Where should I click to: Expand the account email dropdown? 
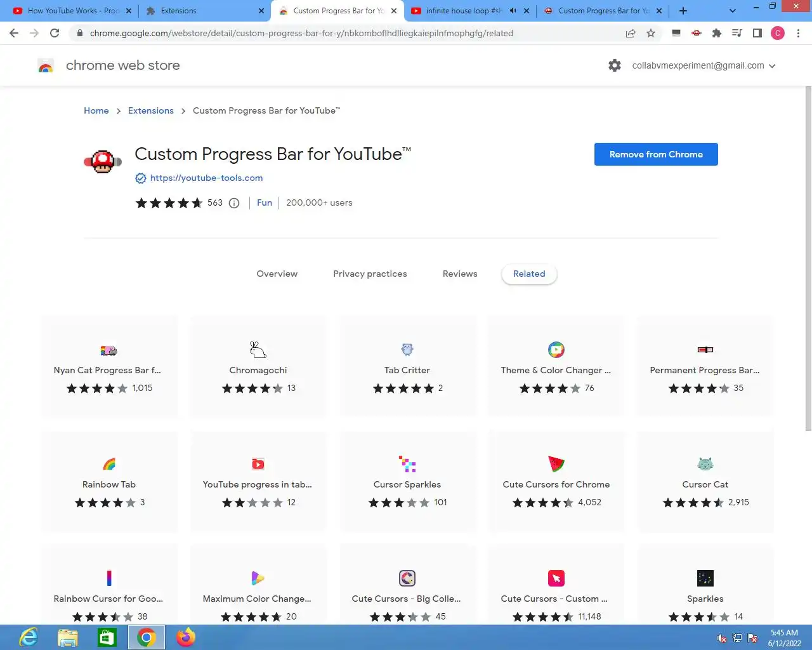tap(772, 66)
